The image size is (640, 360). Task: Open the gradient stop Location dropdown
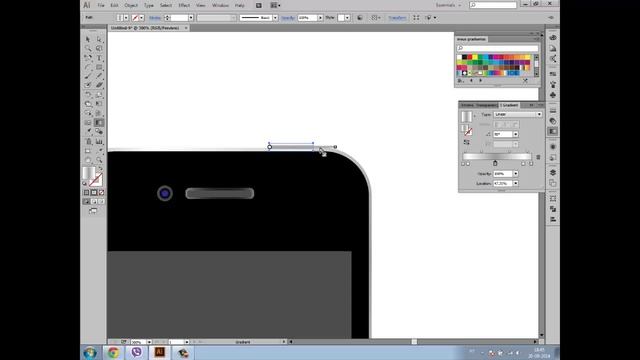pos(516,184)
